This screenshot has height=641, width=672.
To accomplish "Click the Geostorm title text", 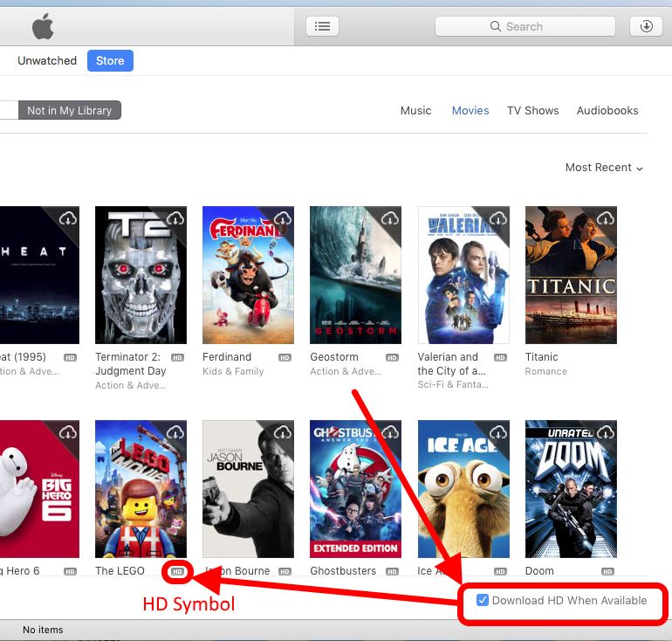I will [334, 357].
